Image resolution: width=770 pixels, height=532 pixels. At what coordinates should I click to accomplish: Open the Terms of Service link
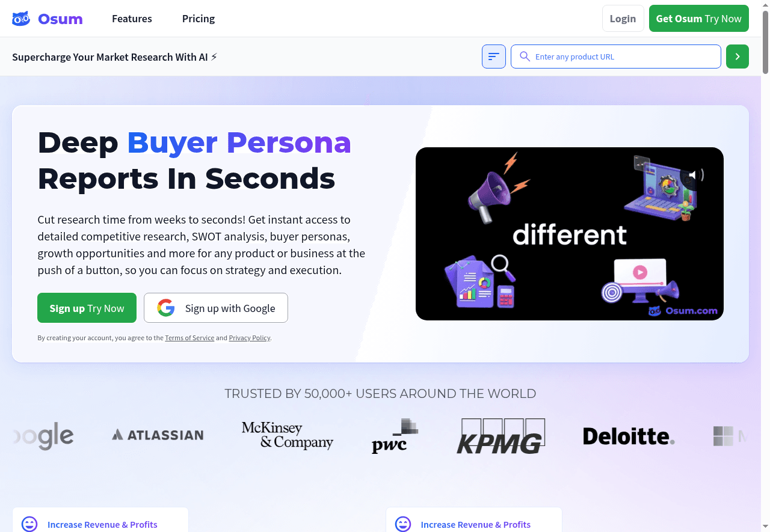click(x=189, y=338)
